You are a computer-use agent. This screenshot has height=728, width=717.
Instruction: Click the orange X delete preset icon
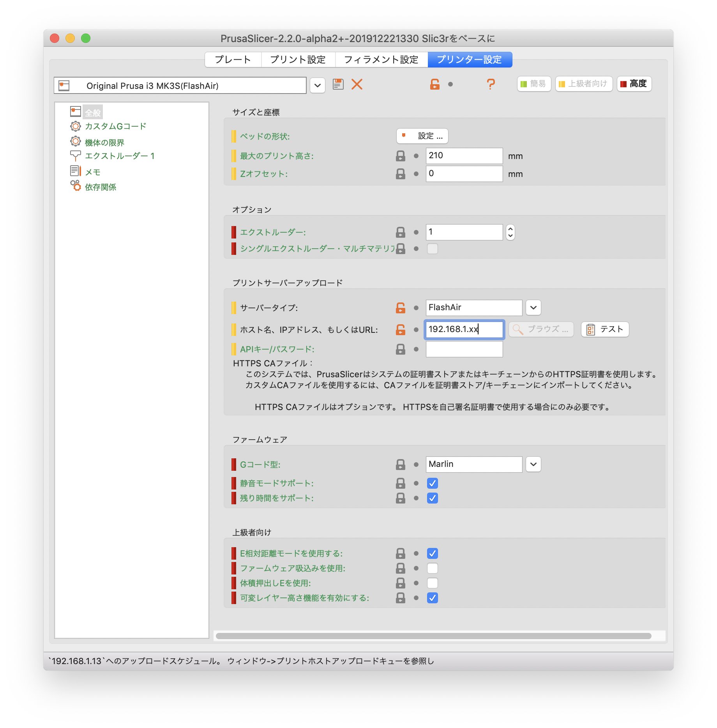[x=357, y=84]
